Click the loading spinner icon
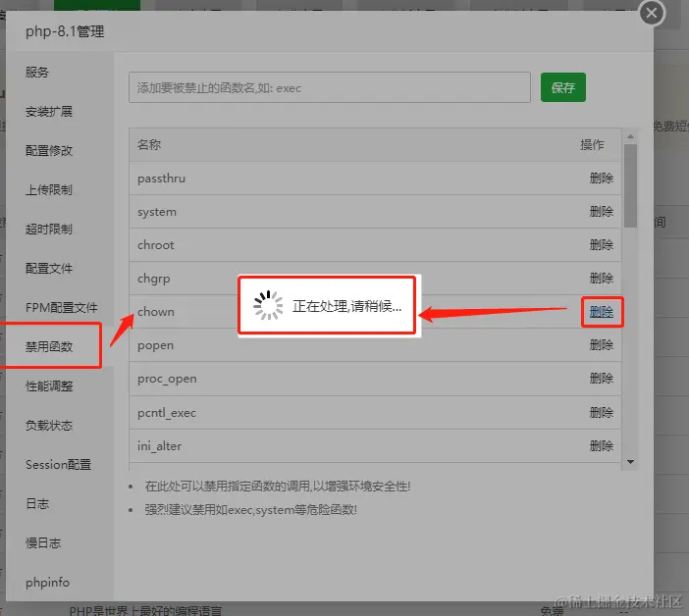This screenshot has height=616, width=689. pyautogui.click(x=268, y=305)
